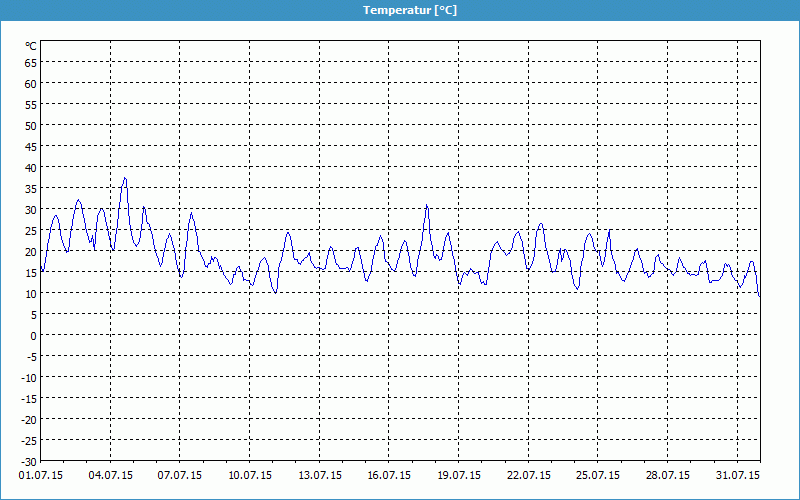Image resolution: width=800 pixels, height=500 pixels.
Task: Click the final data point of the curve
Action: [x=759, y=296]
